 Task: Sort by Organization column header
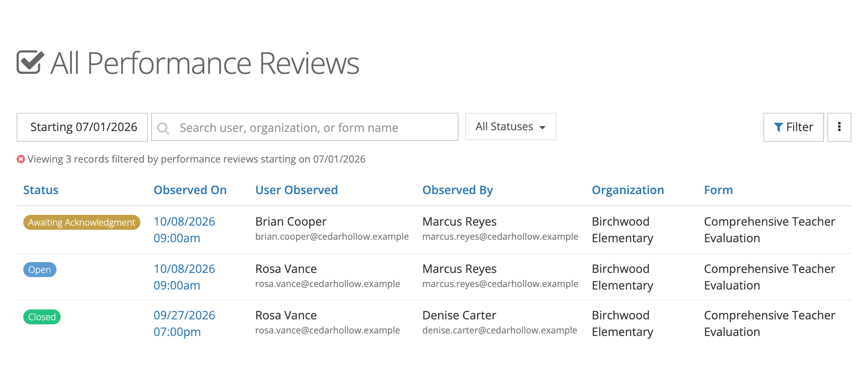click(628, 190)
